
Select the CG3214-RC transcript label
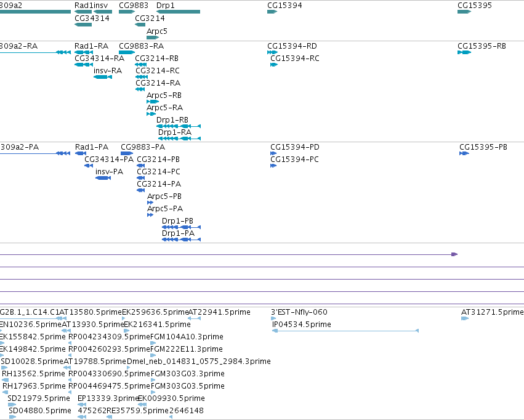pos(158,71)
